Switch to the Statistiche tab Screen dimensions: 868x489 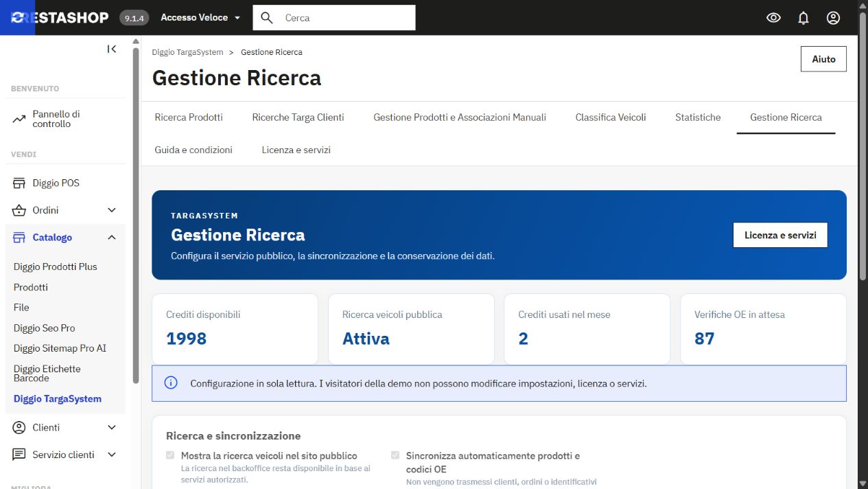(698, 117)
